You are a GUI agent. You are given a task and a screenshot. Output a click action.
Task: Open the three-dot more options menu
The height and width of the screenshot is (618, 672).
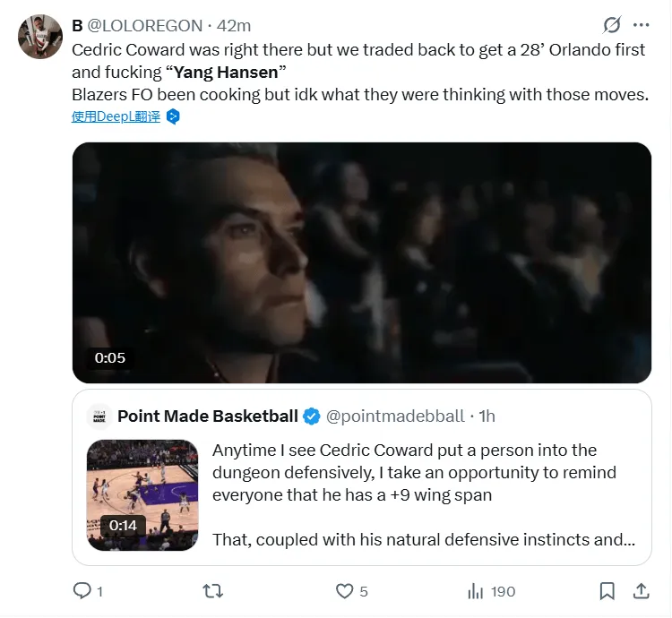pos(642,25)
